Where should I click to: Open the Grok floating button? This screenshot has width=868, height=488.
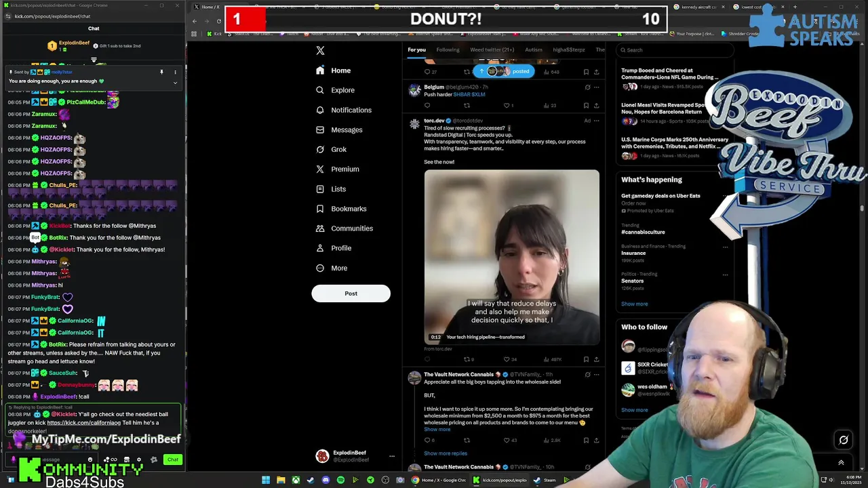(x=844, y=440)
